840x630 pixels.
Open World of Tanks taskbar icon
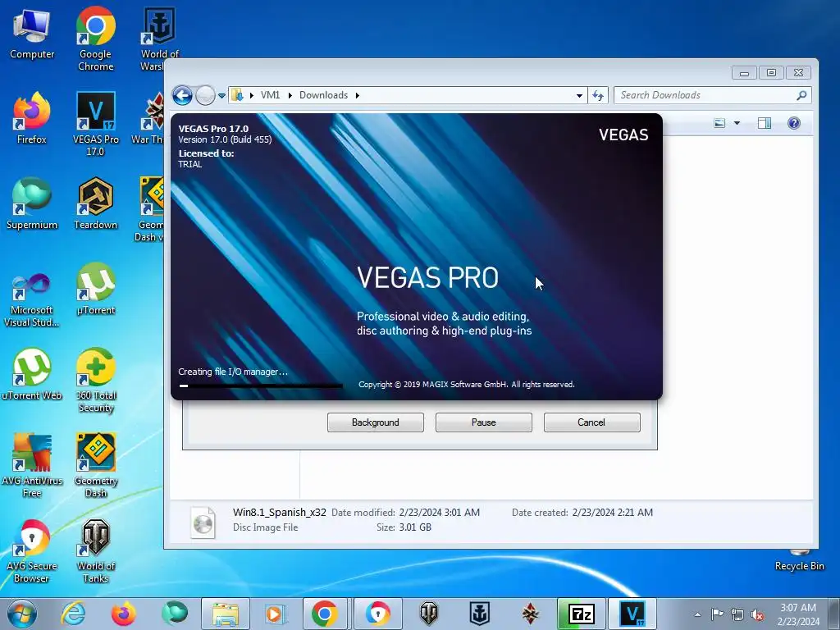(429, 614)
